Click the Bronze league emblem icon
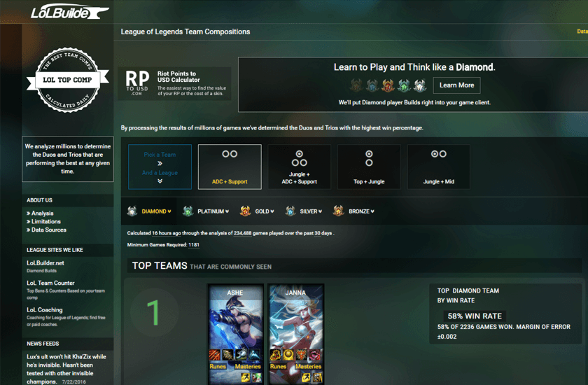This screenshot has width=588, height=385. click(338, 211)
